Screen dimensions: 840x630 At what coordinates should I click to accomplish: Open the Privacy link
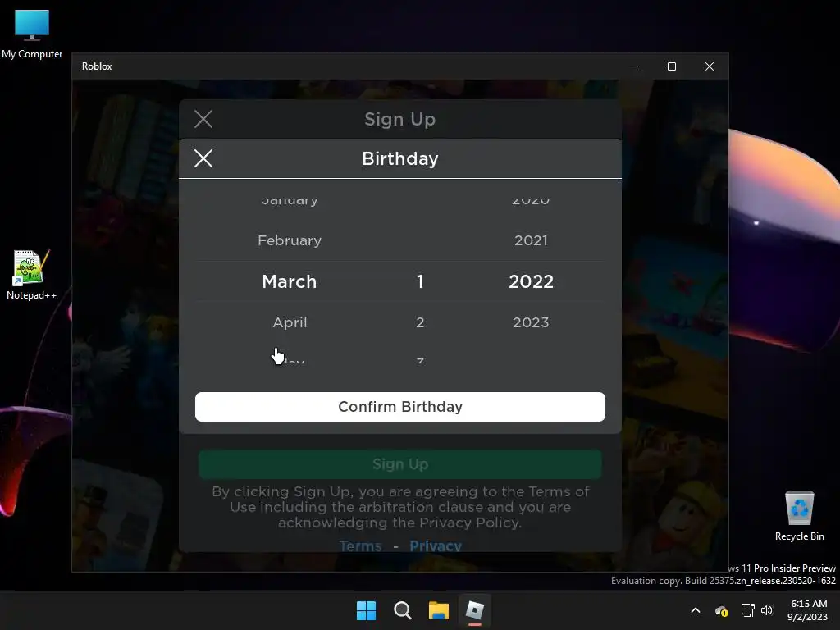436,546
